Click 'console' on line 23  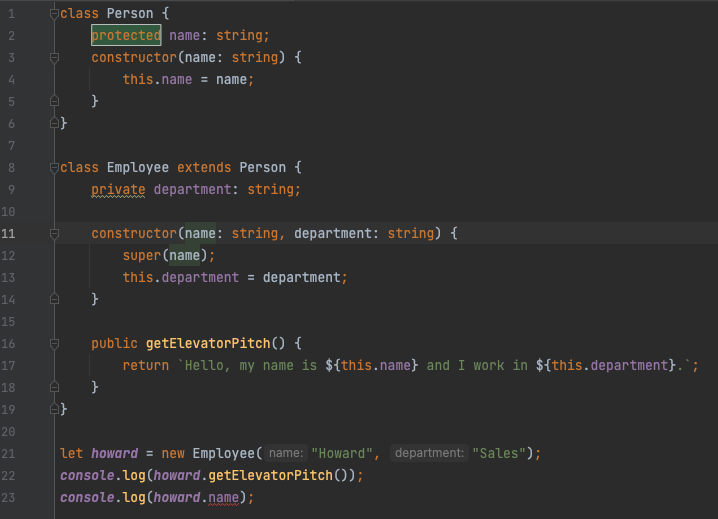[x=87, y=497]
